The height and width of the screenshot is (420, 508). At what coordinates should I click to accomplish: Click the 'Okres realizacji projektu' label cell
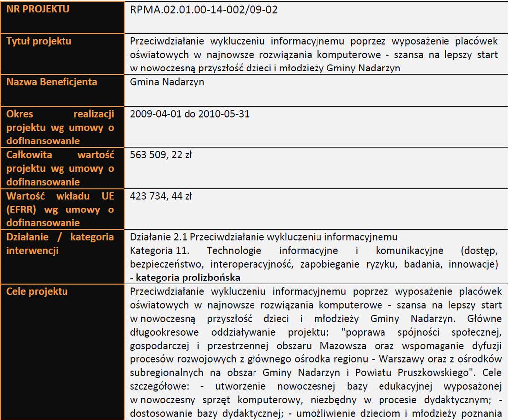coord(62,127)
